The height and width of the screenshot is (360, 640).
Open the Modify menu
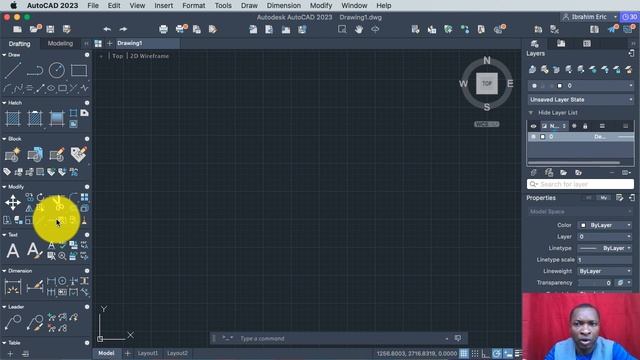(x=321, y=6)
